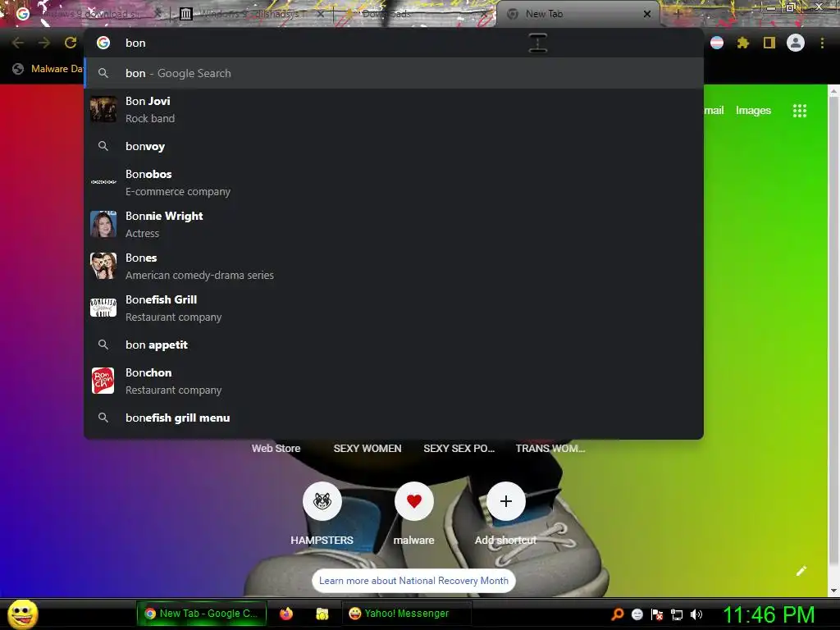The image size is (840, 630).
Task: Select 'bon - Google Search' suggestion
Action: point(394,73)
